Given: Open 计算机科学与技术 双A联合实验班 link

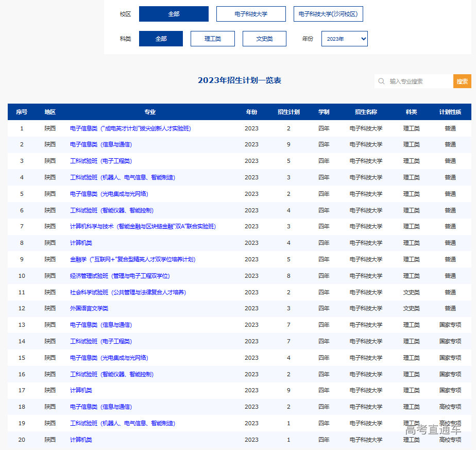Looking at the screenshot, I should [143, 226].
